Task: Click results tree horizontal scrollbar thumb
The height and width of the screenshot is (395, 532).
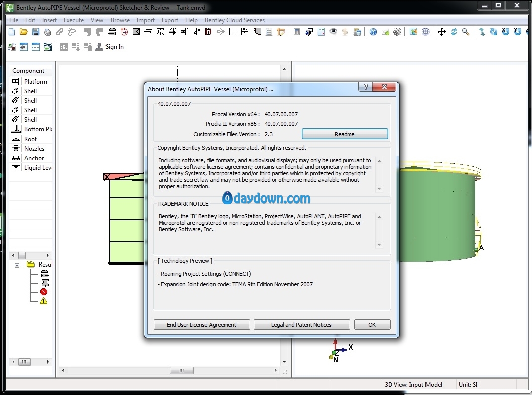Action: pyautogui.click(x=24, y=362)
